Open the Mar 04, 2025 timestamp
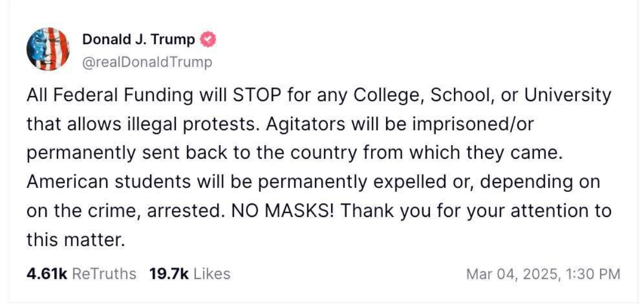The image size is (644, 304). [x=543, y=275]
